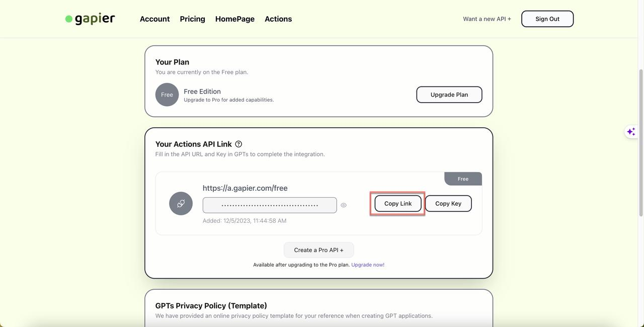This screenshot has width=644, height=327.
Task: Click the chain link icon circle
Action: click(x=181, y=203)
